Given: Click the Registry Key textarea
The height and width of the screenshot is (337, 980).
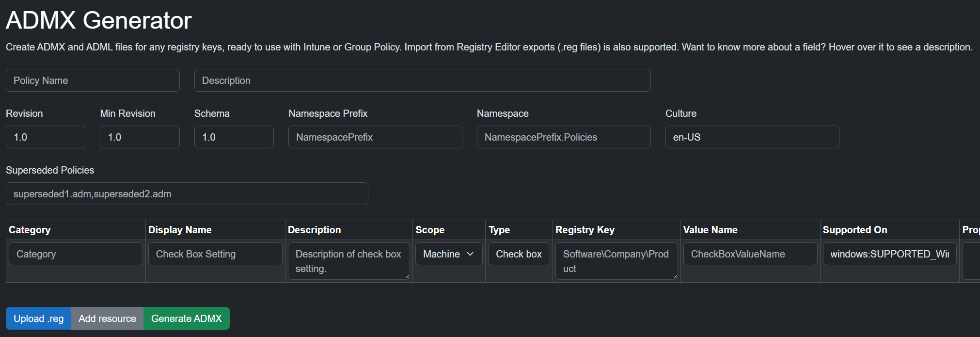Looking at the screenshot, I should pos(616,261).
